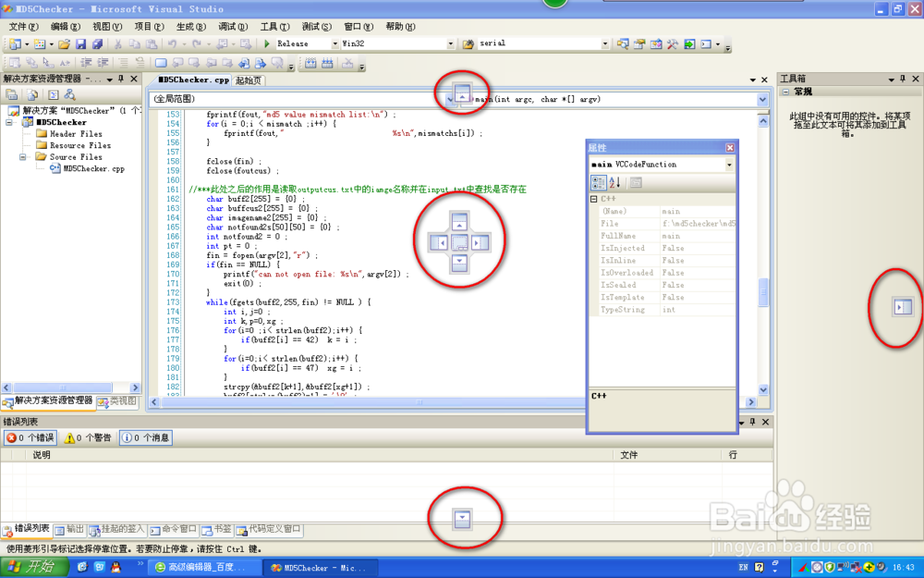The width and height of the screenshot is (924, 578).
Task: Switch to the 命令窗口 tab
Action: coord(174,530)
